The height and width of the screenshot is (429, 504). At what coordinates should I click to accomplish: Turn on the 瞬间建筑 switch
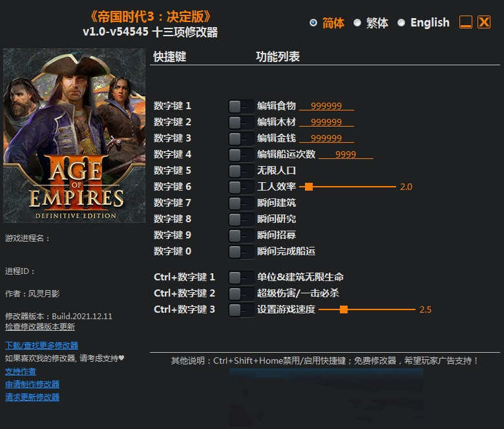click(241, 203)
